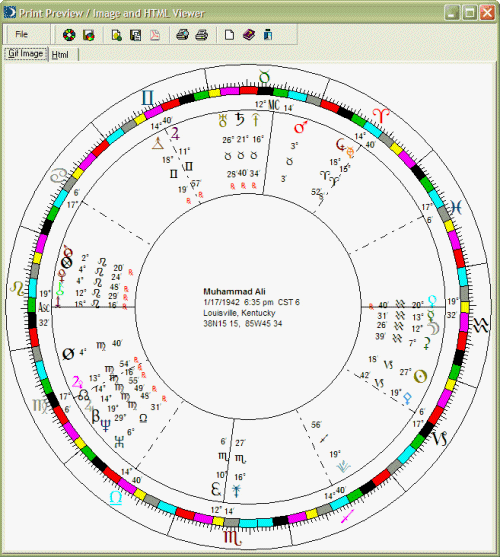Click the color wheel toolbar icon

pos(69,35)
